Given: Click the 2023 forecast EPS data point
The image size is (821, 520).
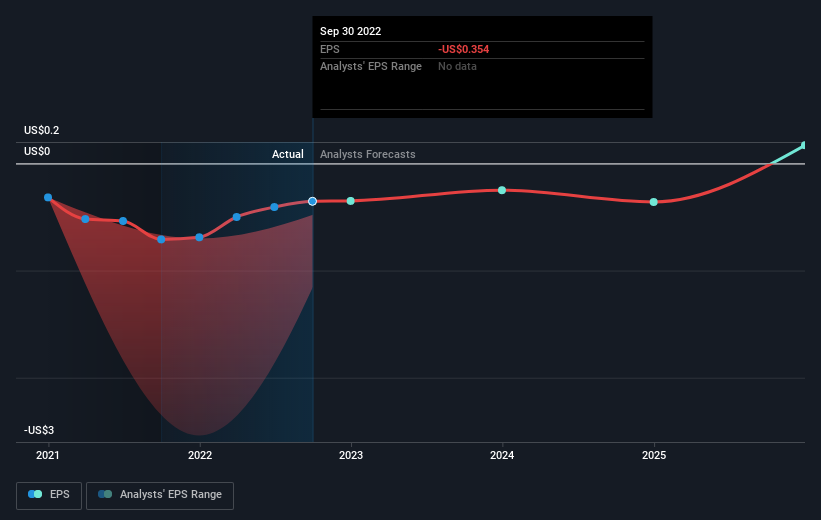Looking at the screenshot, I should point(351,201).
